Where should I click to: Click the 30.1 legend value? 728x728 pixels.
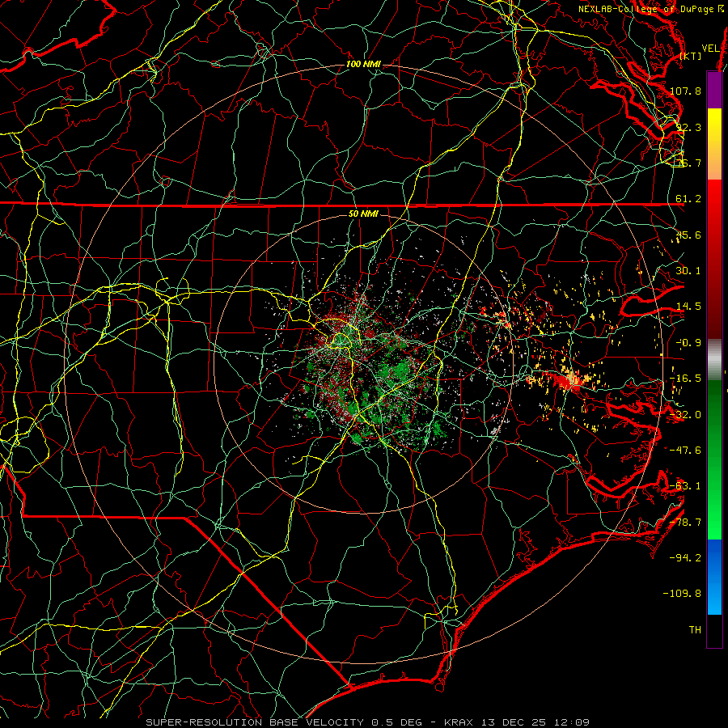pyautogui.click(x=688, y=271)
